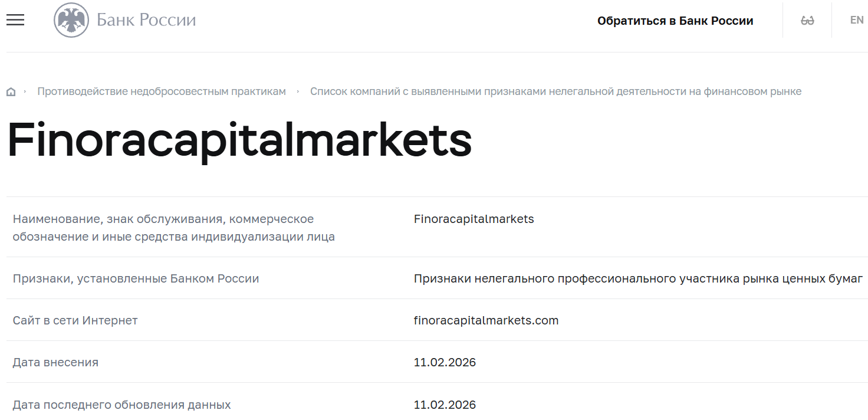Open breadcrumb Противодействие недобросовестным практикам
This screenshot has width=868, height=420.
coord(162,91)
